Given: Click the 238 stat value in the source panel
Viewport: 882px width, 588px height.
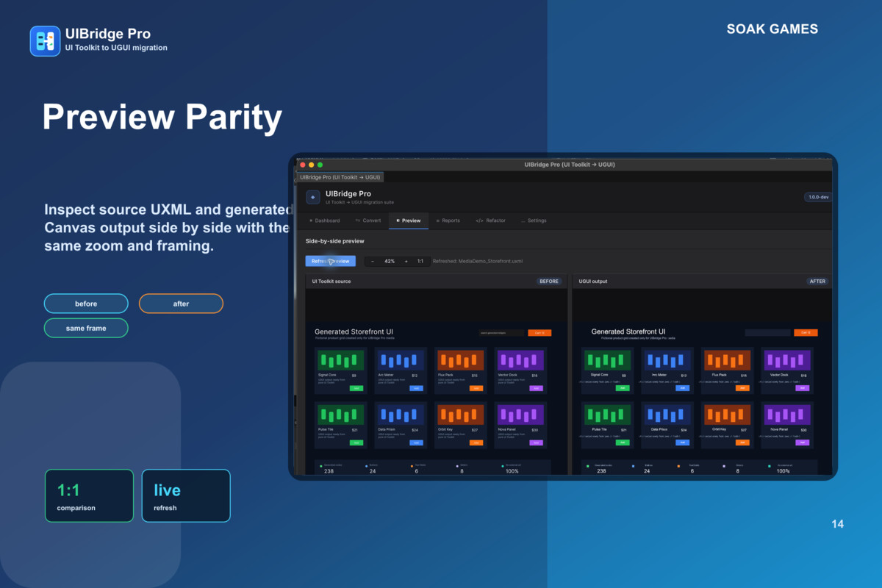Looking at the screenshot, I should (x=329, y=471).
